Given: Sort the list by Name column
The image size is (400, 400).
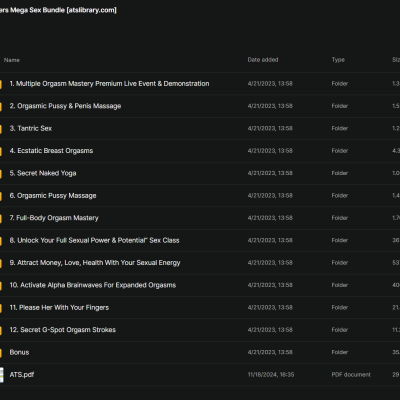Looking at the screenshot, I should [x=12, y=60].
